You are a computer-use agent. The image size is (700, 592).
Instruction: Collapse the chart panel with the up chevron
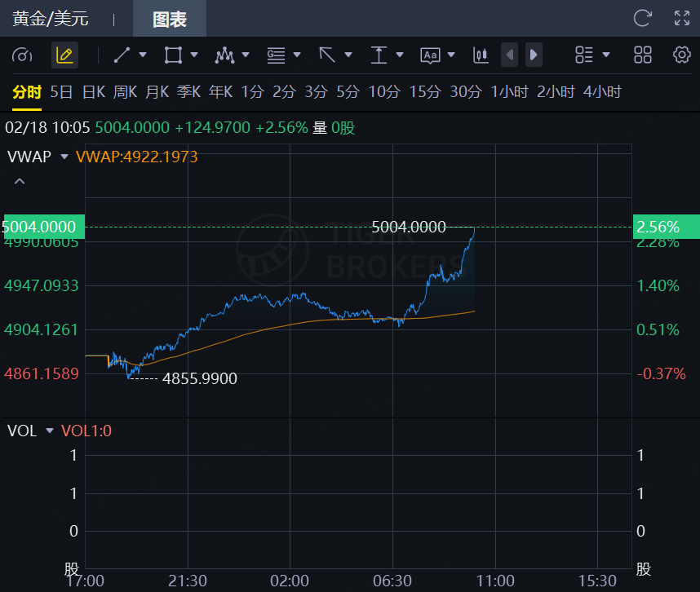(20, 181)
